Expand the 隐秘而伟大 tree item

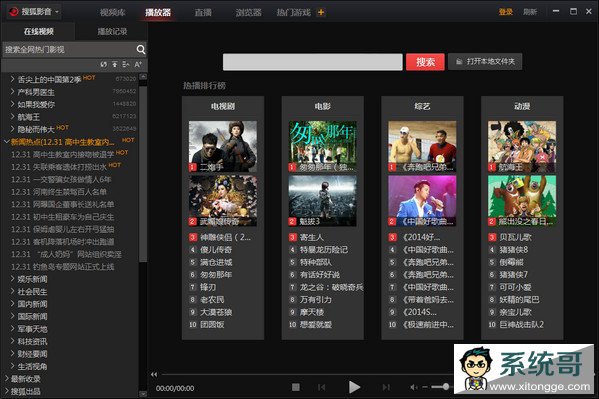click(x=12, y=129)
